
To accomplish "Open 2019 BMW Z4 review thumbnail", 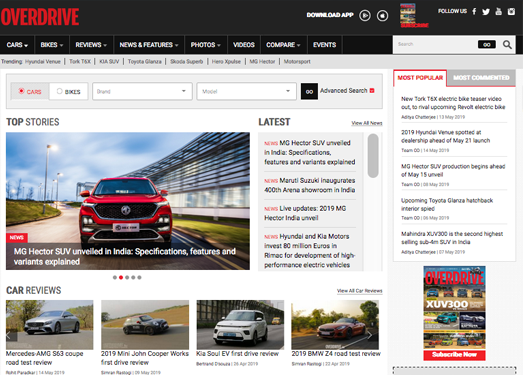I will coord(335,325).
